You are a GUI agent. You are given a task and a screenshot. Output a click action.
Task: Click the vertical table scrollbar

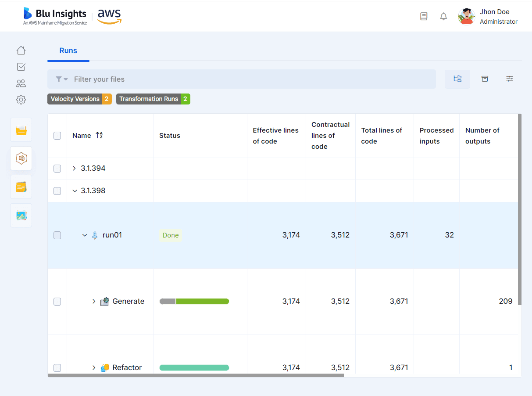[x=520, y=210]
